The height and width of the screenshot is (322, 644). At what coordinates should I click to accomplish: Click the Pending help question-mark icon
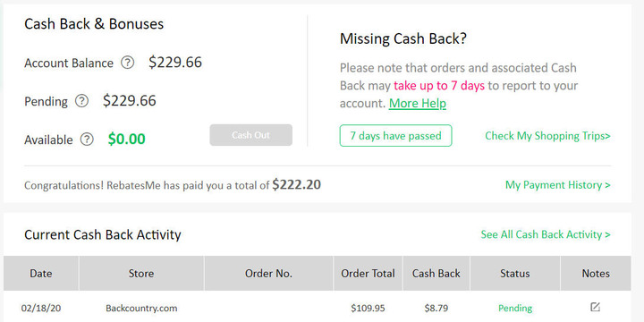81,101
